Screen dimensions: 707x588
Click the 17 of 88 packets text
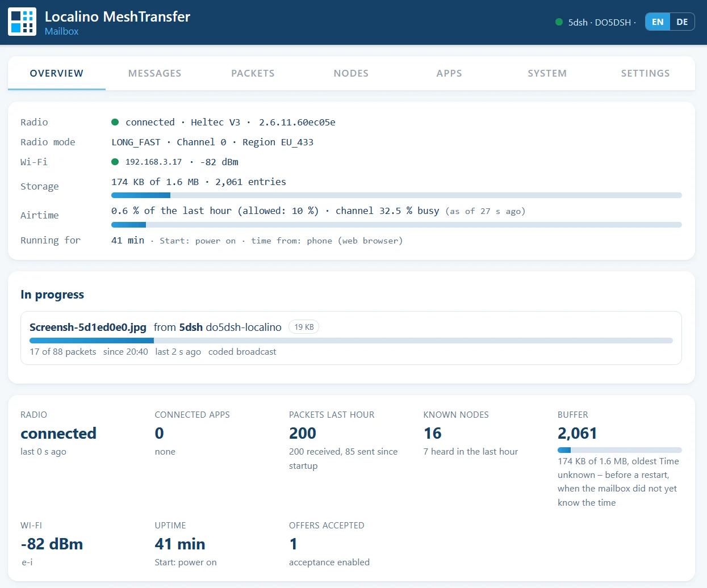coord(63,352)
